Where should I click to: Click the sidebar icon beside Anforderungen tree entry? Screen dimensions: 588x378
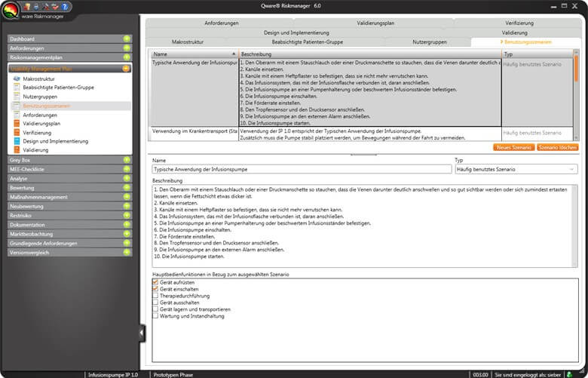17,115
